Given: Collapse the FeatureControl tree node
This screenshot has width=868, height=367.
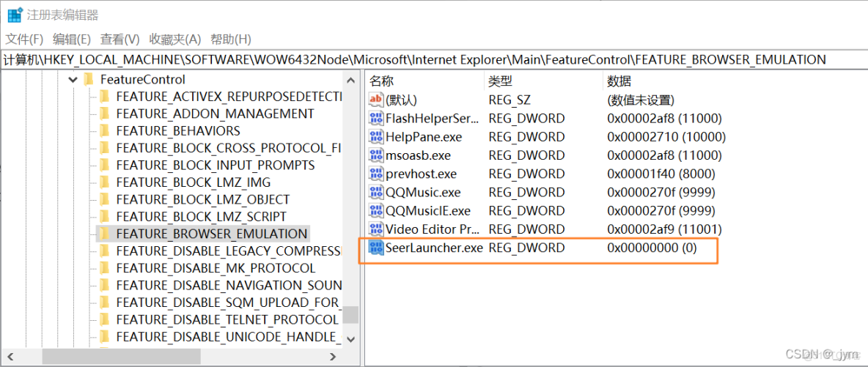Looking at the screenshot, I should click(x=73, y=79).
